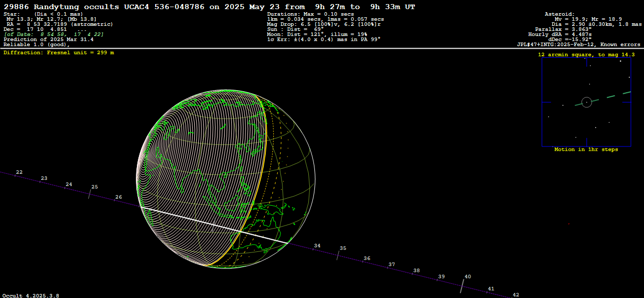Click the 'Motion in 1hr steps' caption
Screen dimensions: 644x298
(x=586, y=150)
